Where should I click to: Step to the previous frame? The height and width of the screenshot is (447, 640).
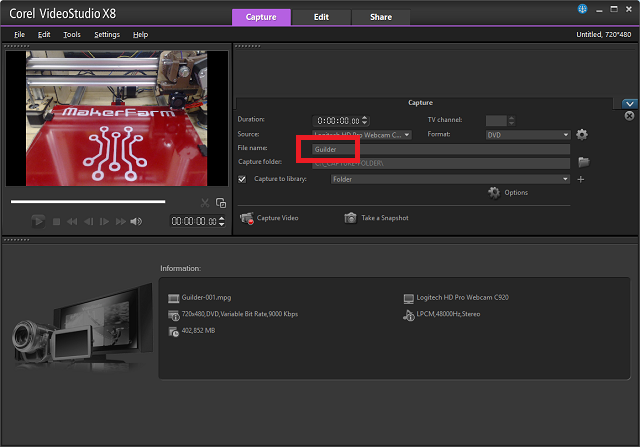coord(88,221)
